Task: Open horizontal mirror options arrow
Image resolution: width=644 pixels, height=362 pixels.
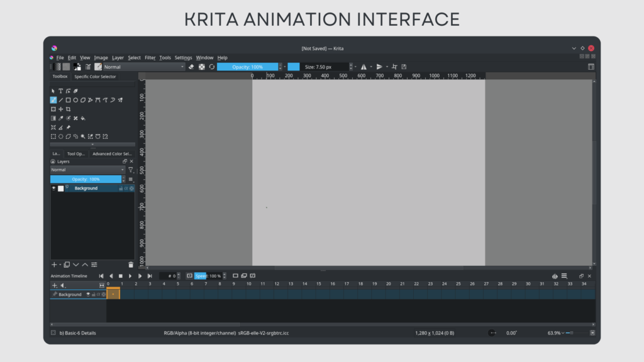Action: 371,67
